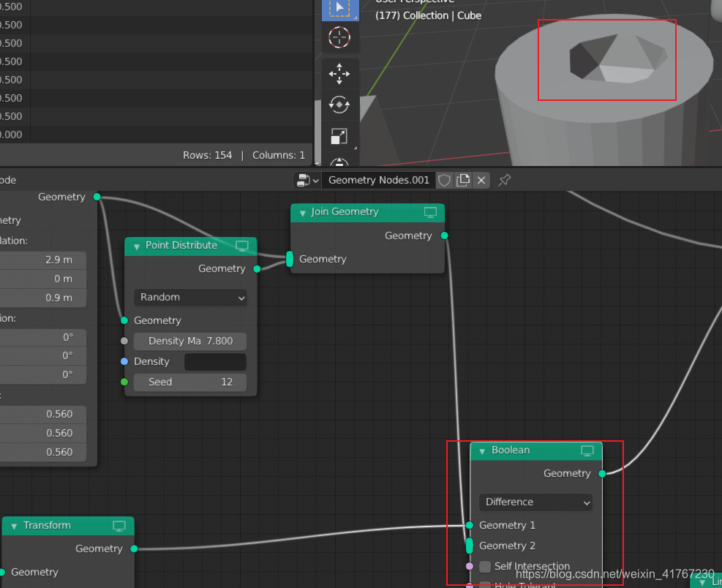Click the Density Max input socket
The width and height of the screenshot is (722, 588).
(x=124, y=342)
